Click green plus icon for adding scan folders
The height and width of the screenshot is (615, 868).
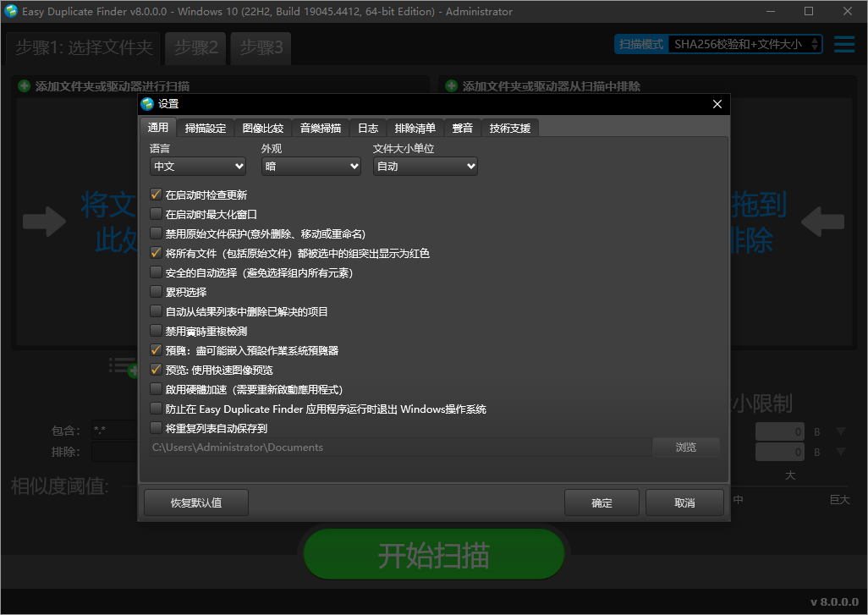tap(25, 85)
